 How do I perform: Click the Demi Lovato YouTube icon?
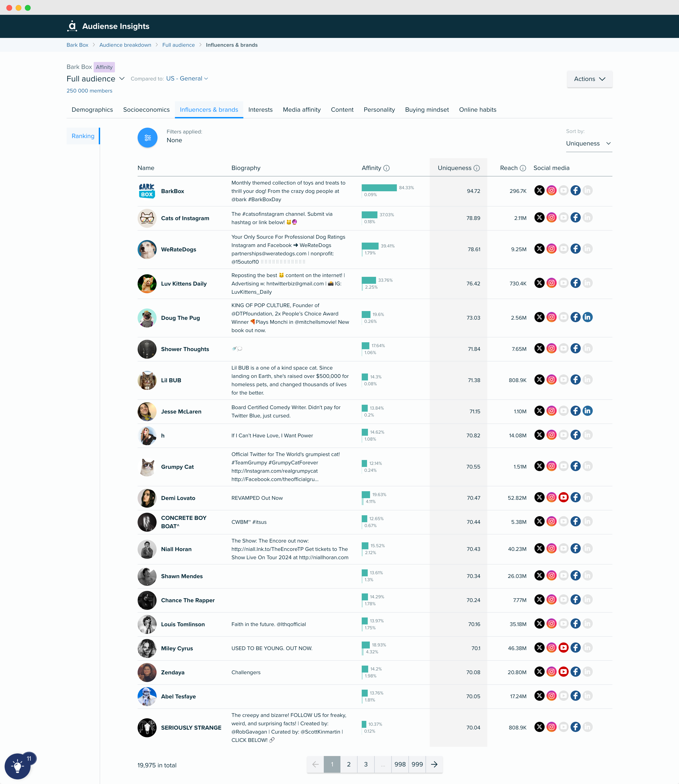(x=563, y=497)
